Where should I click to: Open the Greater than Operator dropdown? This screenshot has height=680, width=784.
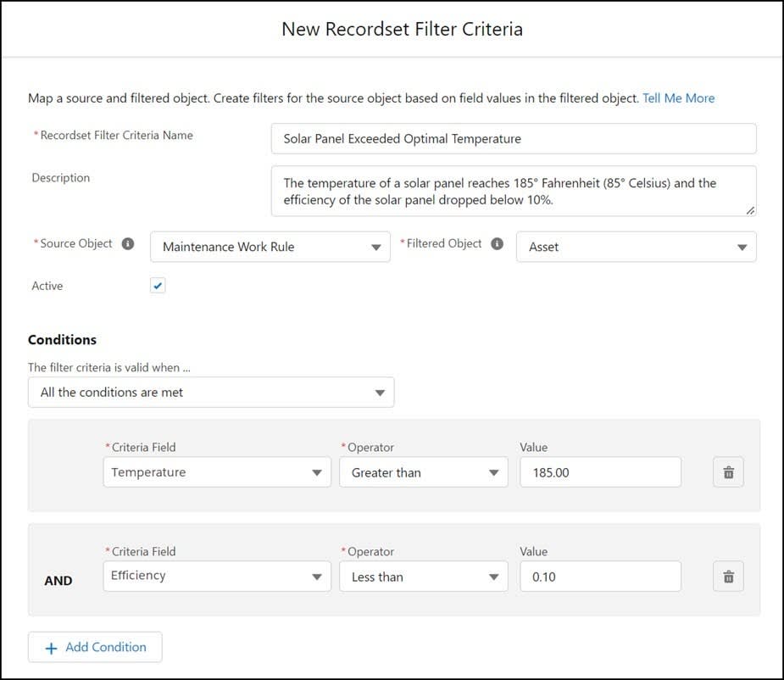[423, 472]
